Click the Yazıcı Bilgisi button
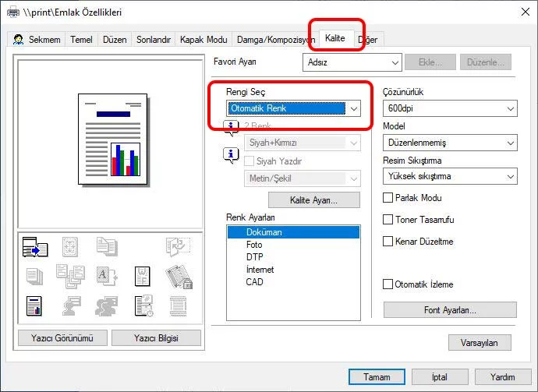Viewport: 538px width, 392px height. (156, 338)
